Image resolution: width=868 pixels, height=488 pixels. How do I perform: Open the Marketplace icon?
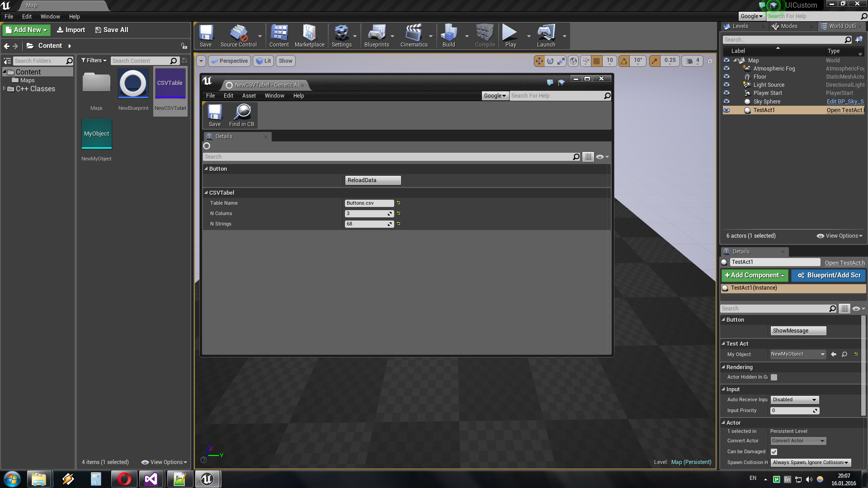click(x=310, y=36)
